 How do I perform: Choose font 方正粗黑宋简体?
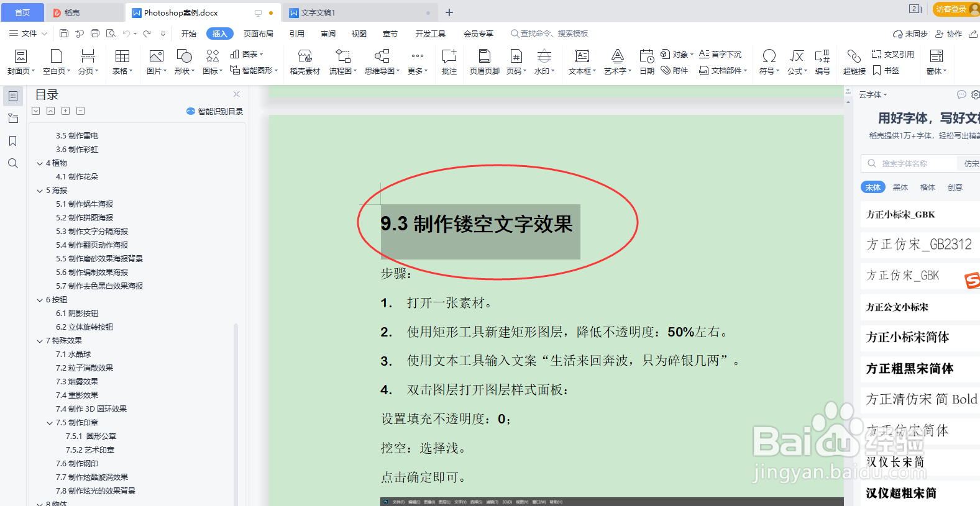click(x=910, y=368)
